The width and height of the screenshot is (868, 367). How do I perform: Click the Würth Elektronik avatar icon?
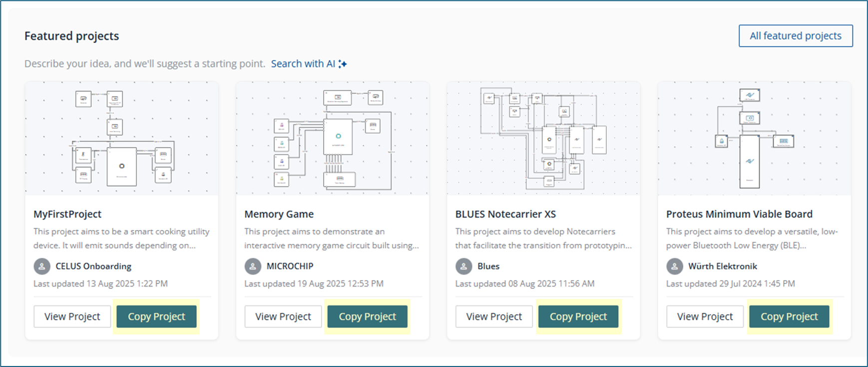(x=675, y=266)
